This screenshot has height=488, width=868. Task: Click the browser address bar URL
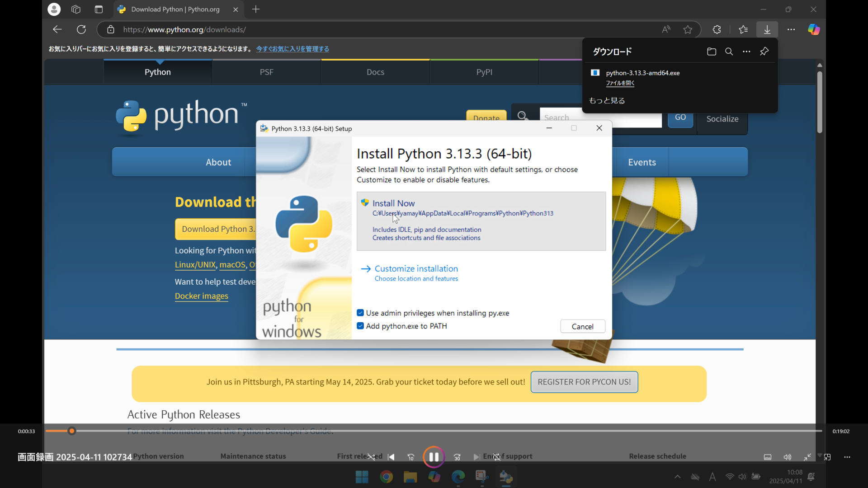(184, 29)
